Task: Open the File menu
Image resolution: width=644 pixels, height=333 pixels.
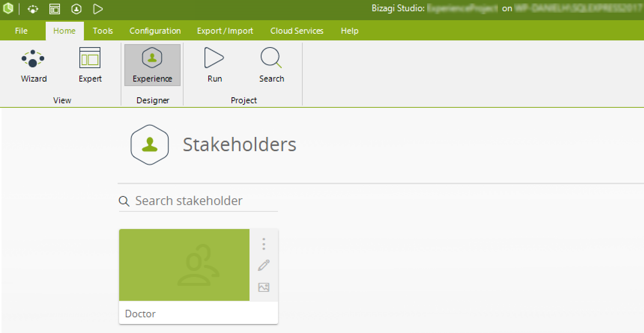Action: (x=21, y=31)
